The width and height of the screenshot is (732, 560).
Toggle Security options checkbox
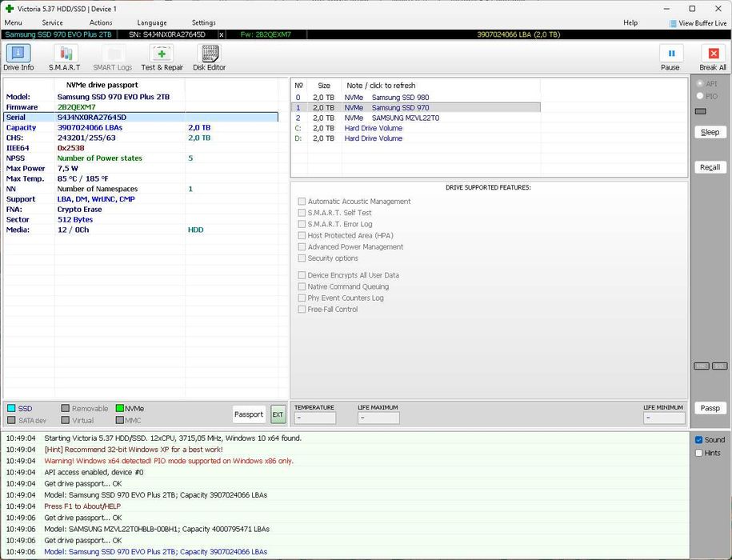(x=302, y=258)
